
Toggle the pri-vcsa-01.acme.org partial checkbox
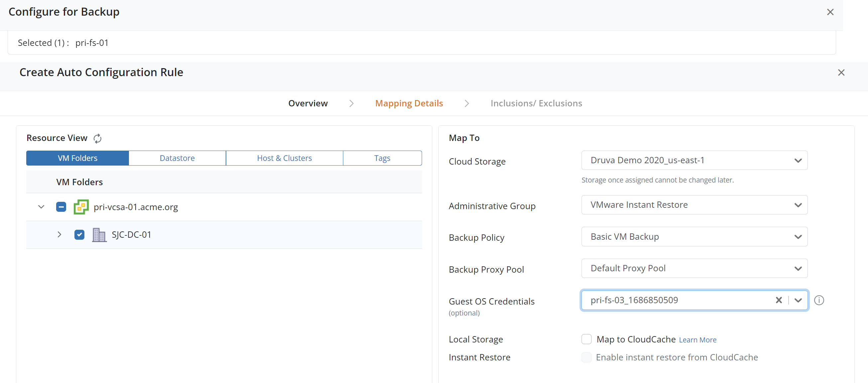click(x=61, y=207)
